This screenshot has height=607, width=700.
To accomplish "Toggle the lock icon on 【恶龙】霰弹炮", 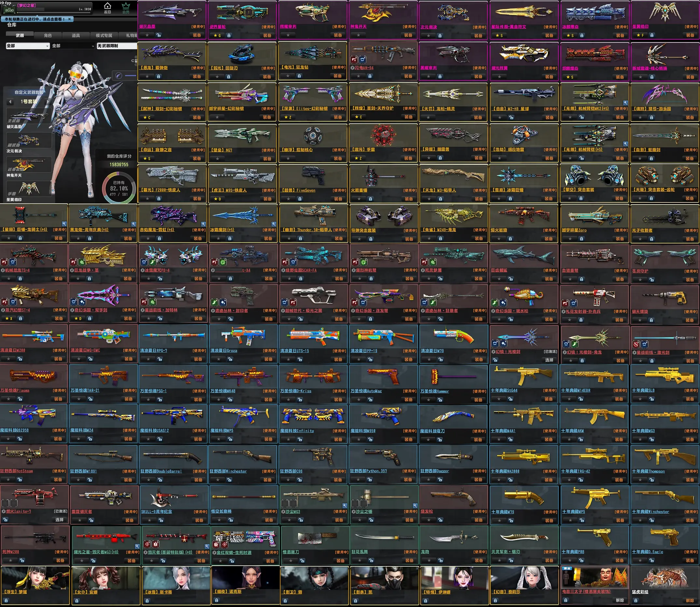I will 158,76.
